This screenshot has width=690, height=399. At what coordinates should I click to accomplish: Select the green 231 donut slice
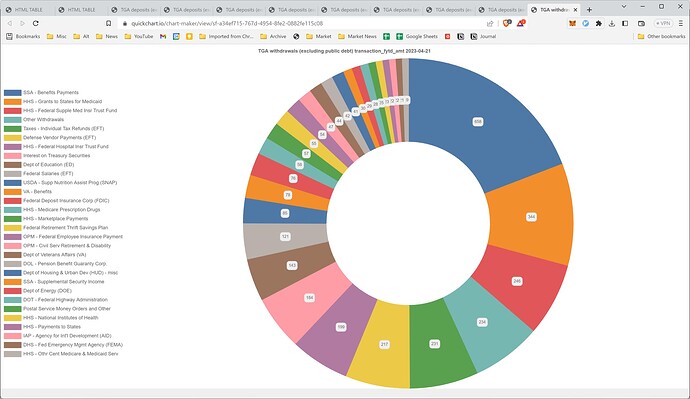[435, 344]
